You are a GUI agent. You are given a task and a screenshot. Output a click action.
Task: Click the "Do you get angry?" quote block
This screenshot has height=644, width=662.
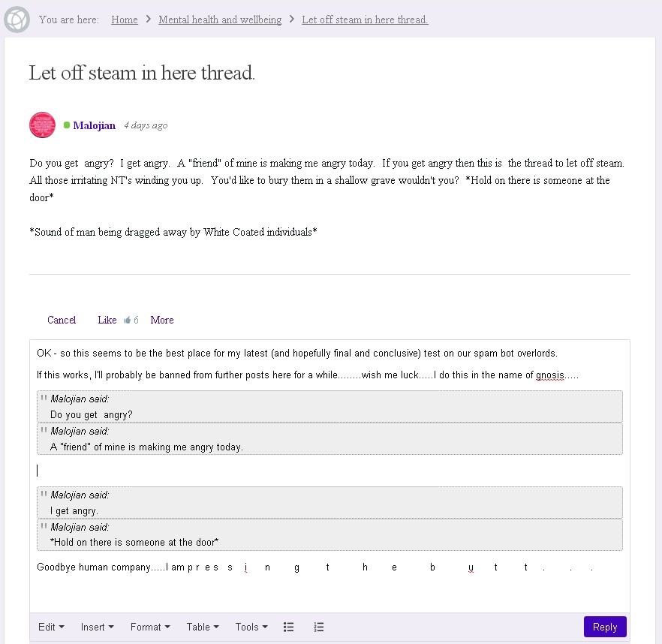tap(329, 407)
